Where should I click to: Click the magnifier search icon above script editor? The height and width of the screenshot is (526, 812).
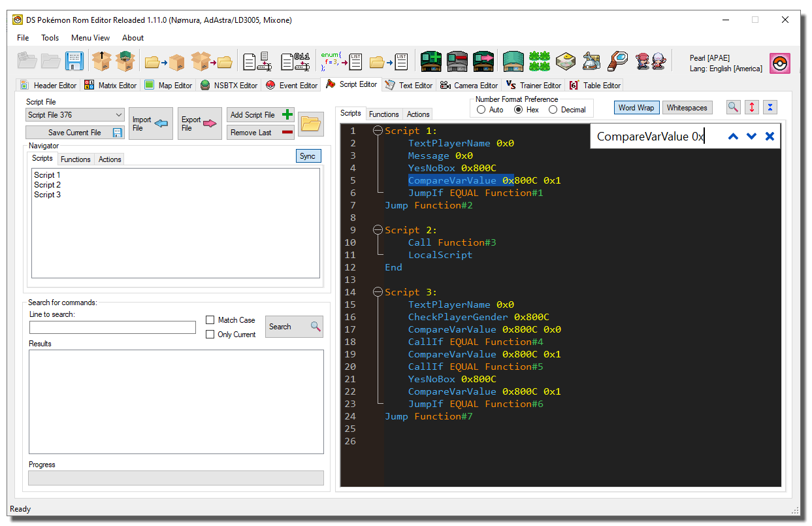[734, 107]
